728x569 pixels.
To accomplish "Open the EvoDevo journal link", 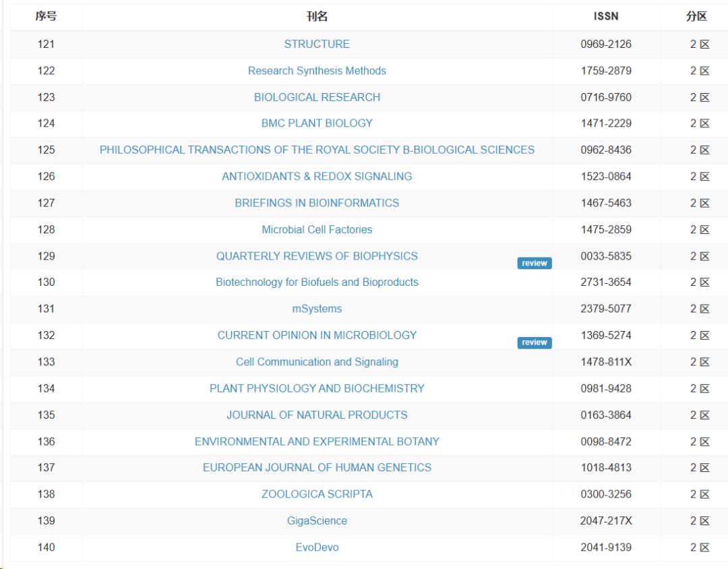I will 317,547.
